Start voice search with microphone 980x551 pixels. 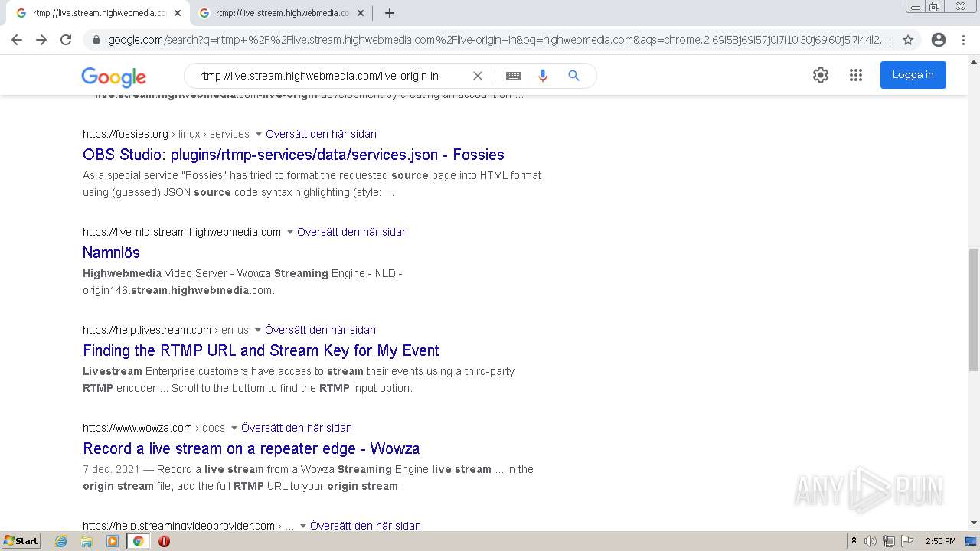click(543, 76)
